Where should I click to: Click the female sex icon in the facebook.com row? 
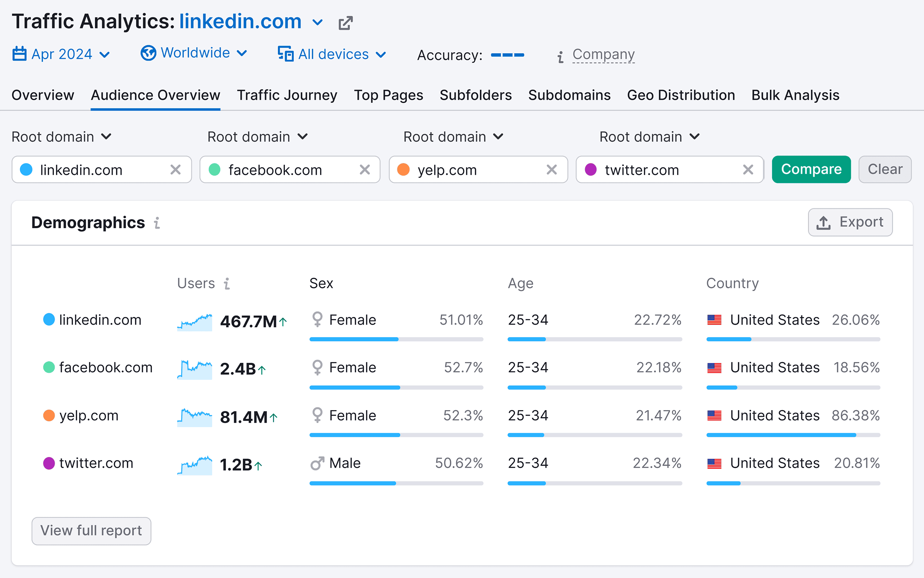coord(317,367)
